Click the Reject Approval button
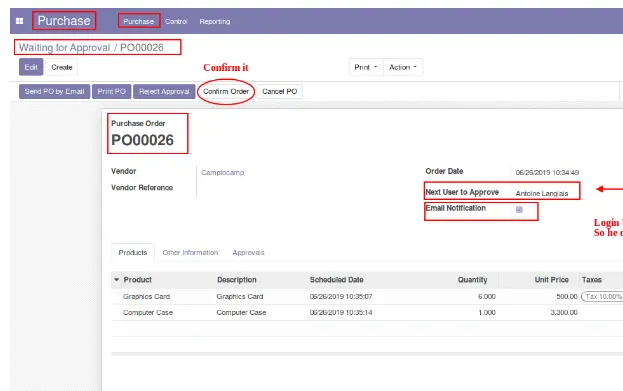 pos(164,91)
